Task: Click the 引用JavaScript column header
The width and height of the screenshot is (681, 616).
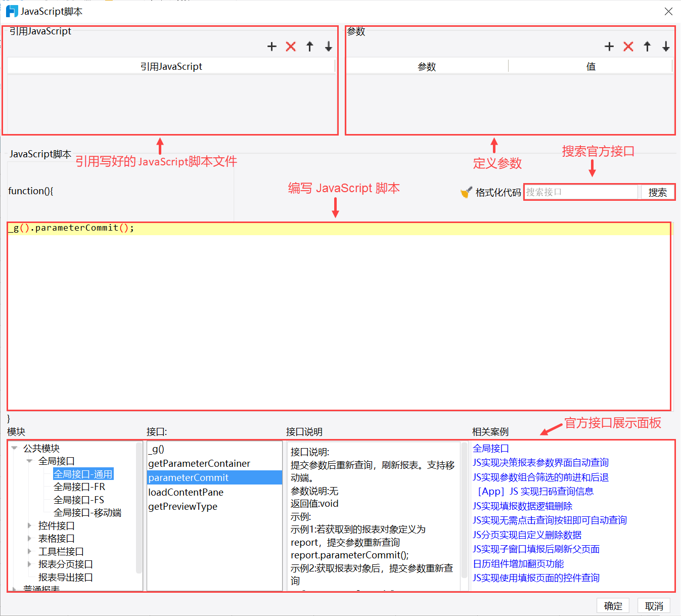Action: pos(171,66)
